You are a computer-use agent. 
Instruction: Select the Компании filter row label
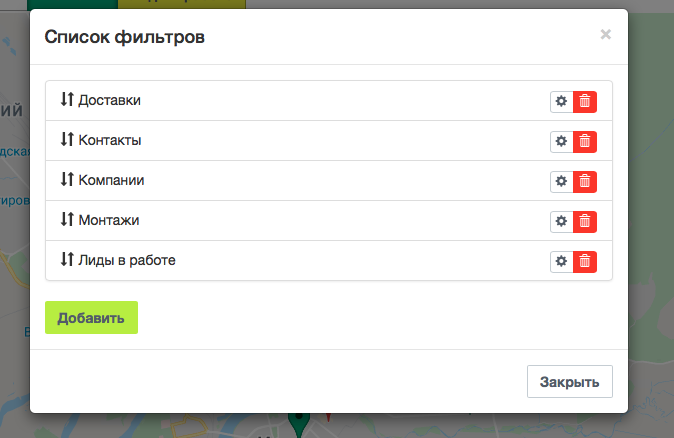(112, 180)
